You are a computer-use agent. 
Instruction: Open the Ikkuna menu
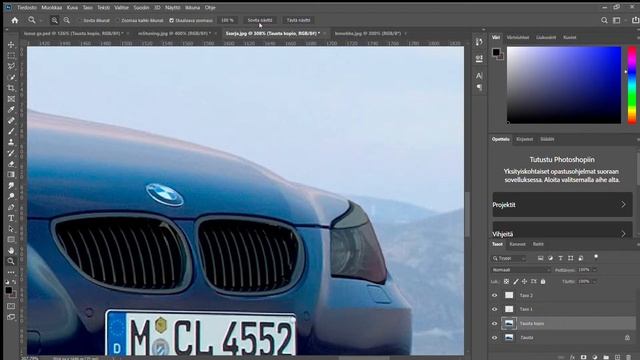coord(192,7)
